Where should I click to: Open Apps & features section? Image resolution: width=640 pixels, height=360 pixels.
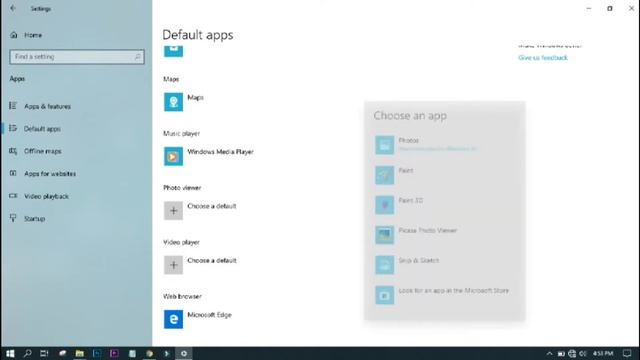40,107
